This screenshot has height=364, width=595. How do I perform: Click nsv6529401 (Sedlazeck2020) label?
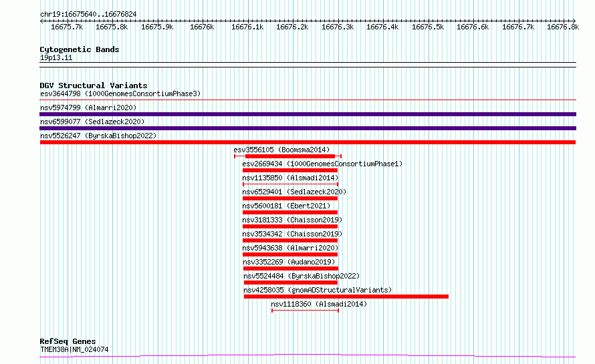pos(294,192)
